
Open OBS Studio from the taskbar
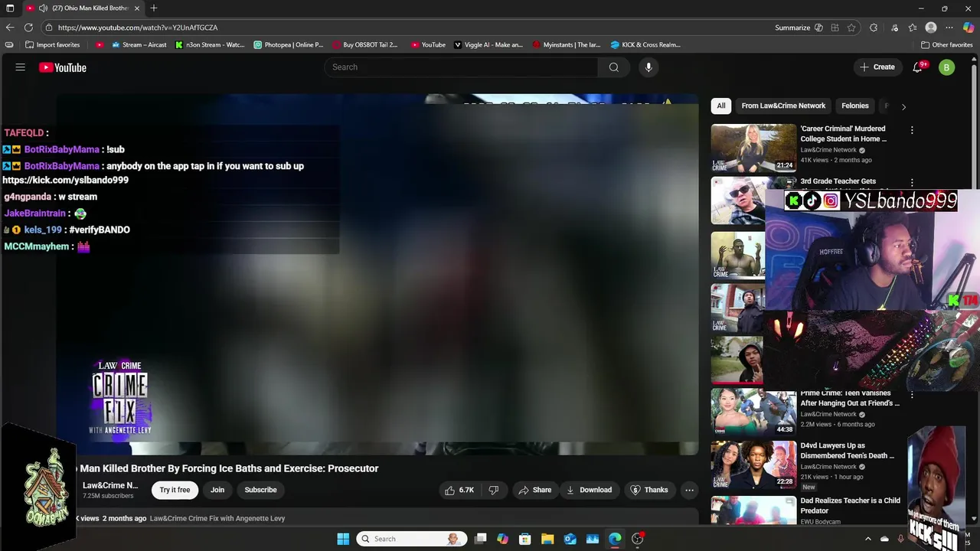pos(637,539)
